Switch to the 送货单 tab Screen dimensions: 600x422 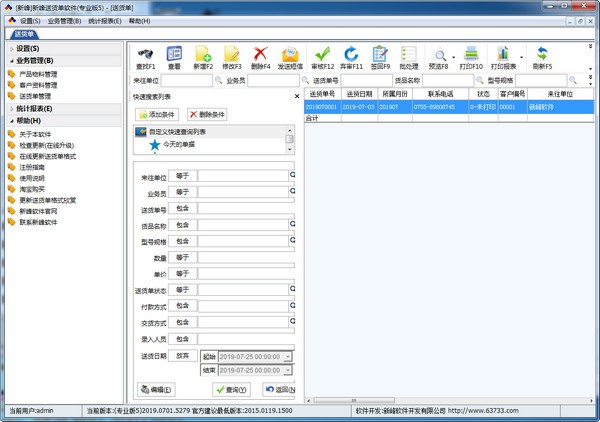[x=26, y=33]
